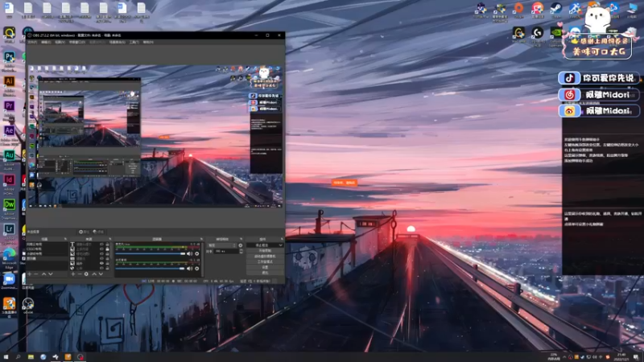Move scene up in Scenes panel
644x362 pixels.
44,274
